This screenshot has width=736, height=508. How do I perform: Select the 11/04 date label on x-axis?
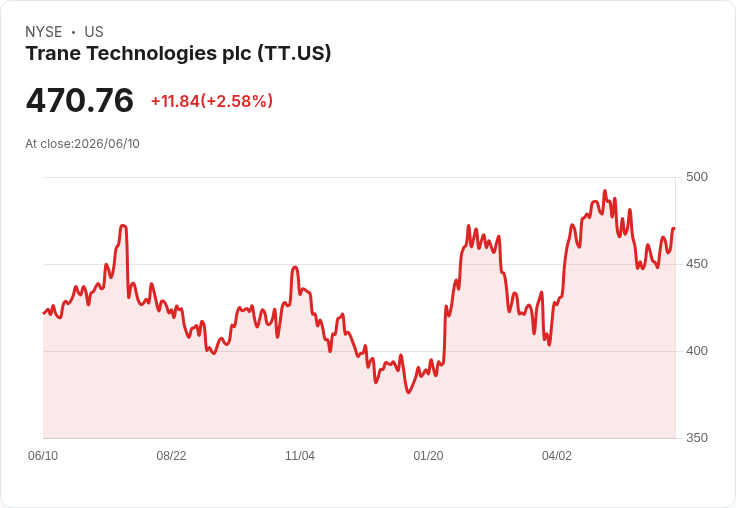pos(300,455)
